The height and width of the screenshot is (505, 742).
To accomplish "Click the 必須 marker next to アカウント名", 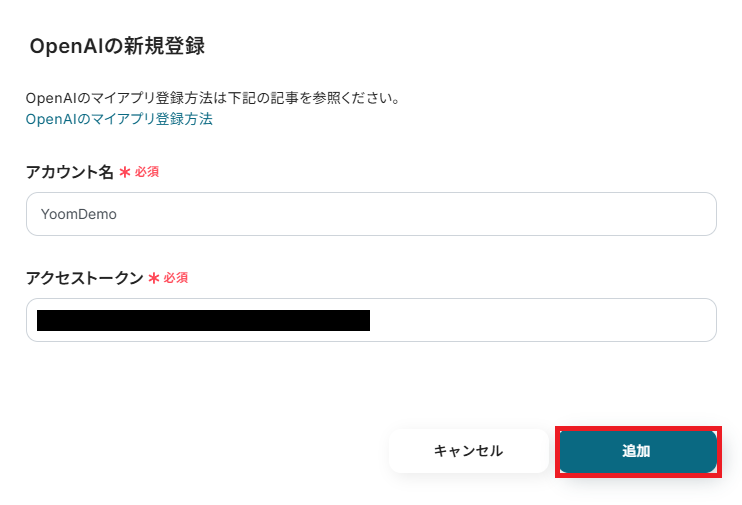I will tap(147, 172).
